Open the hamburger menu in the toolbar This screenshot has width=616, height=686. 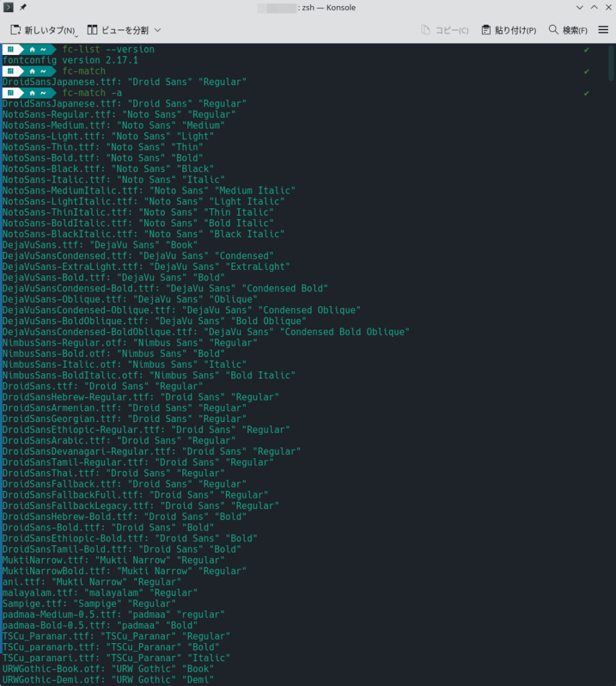coord(603,30)
